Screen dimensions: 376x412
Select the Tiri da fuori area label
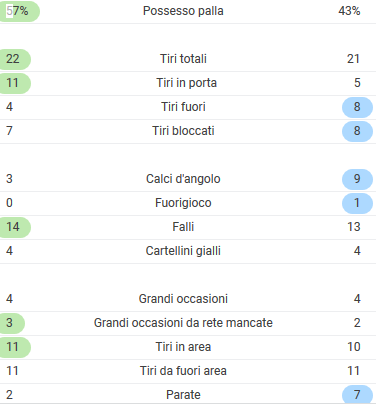pos(183,371)
